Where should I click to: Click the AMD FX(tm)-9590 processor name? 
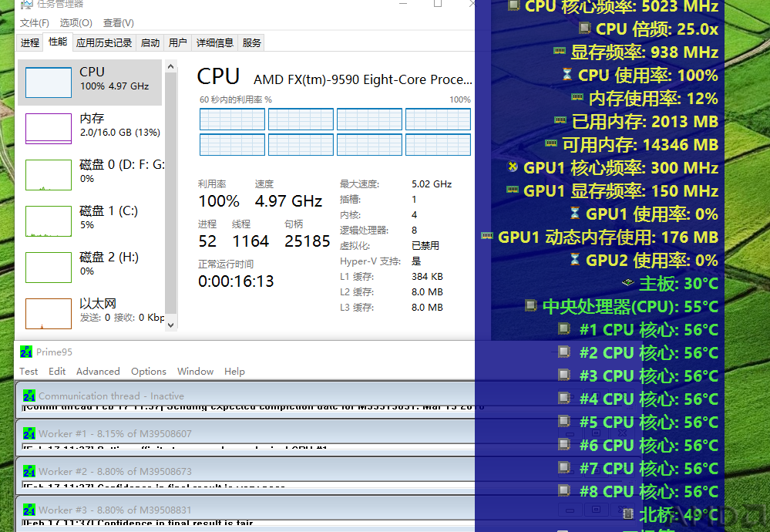362,79
